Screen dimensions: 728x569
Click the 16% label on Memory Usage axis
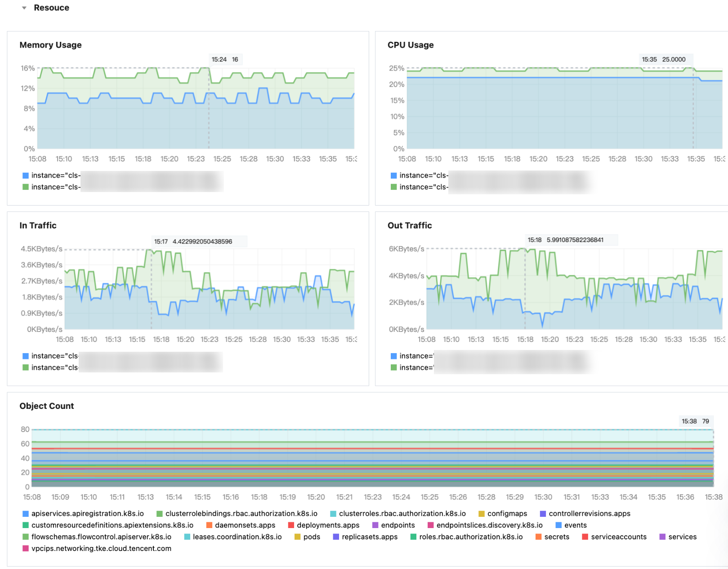27,68
